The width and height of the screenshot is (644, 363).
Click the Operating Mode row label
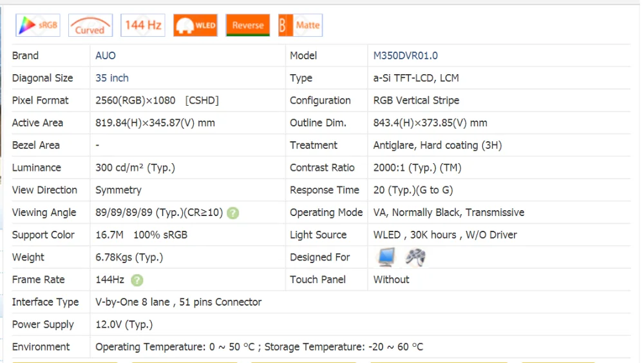326,213
